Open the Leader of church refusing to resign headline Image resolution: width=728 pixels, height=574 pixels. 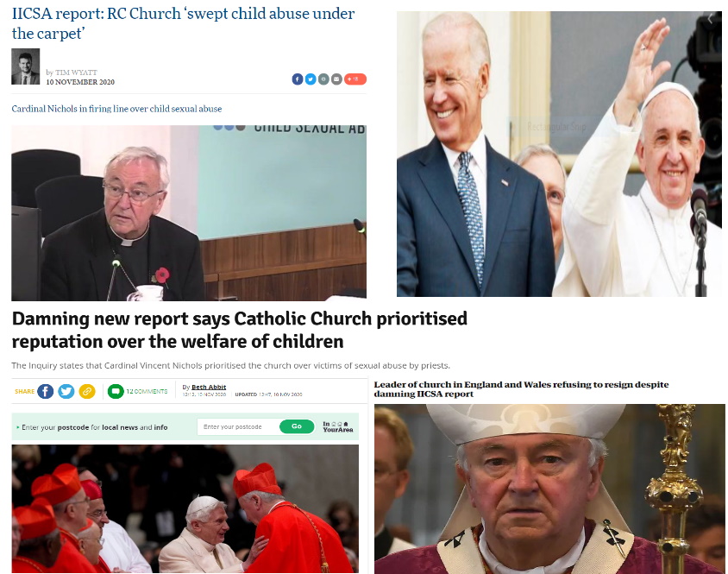coord(521,389)
